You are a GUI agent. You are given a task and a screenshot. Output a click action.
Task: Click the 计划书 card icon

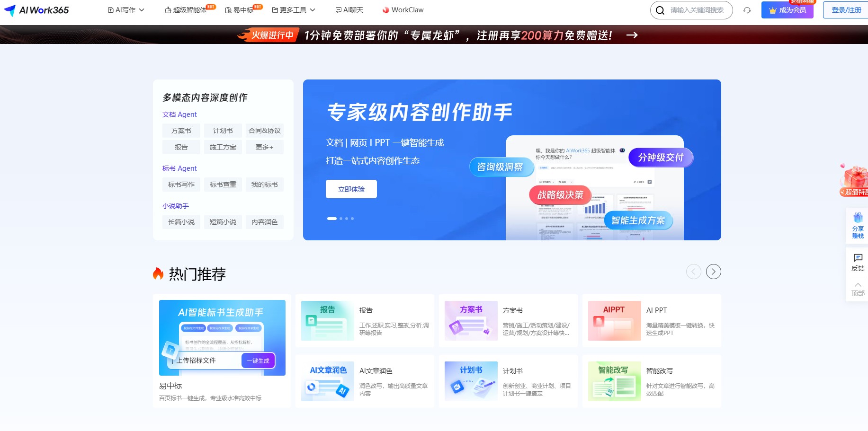[471, 381]
